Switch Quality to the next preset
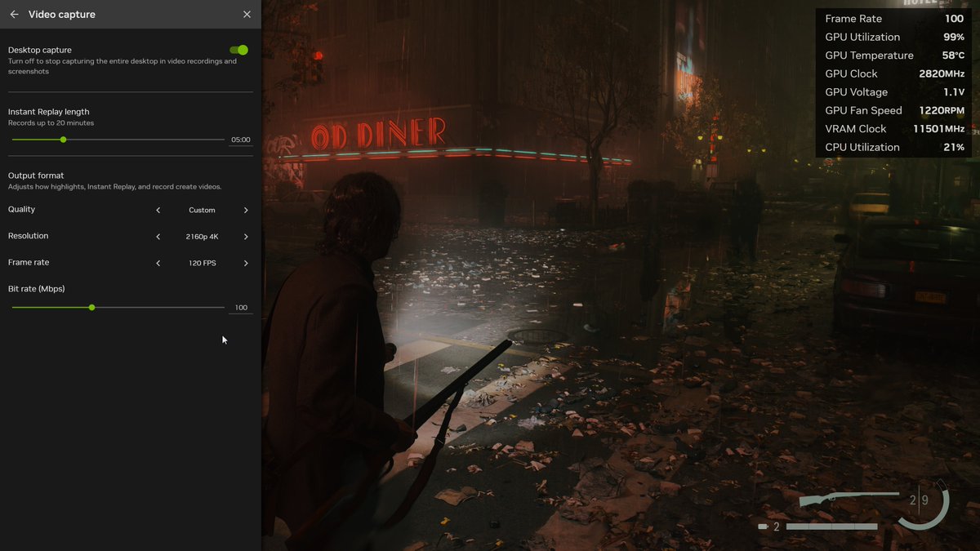The image size is (980, 551). [x=246, y=210]
